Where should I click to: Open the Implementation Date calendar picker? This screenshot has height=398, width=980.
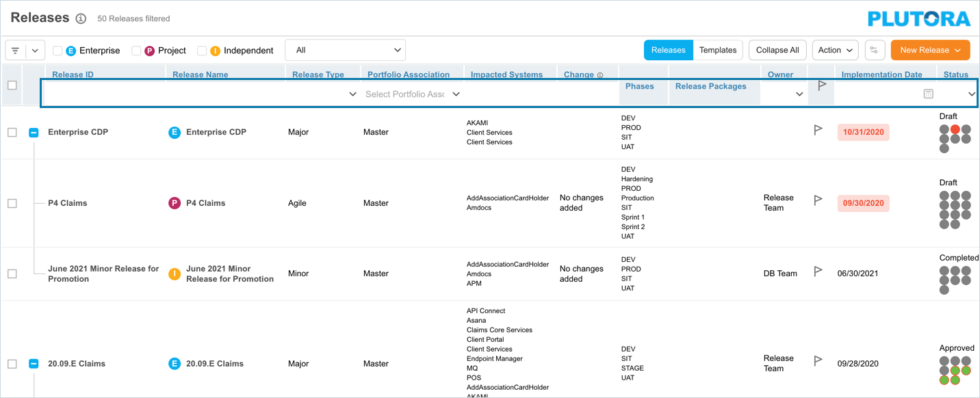point(928,94)
